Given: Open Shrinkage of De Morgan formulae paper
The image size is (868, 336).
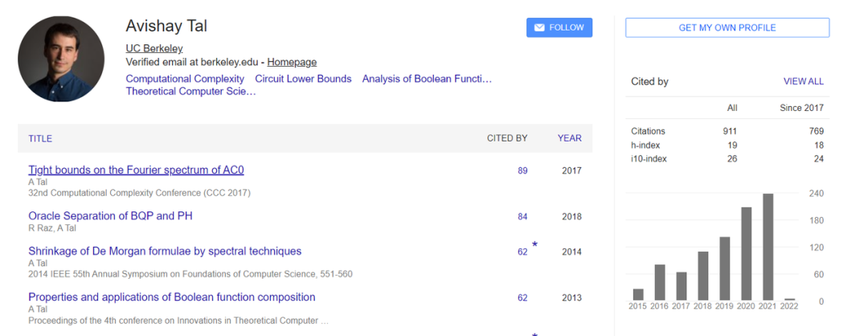Looking at the screenshot, I should 165,251.
